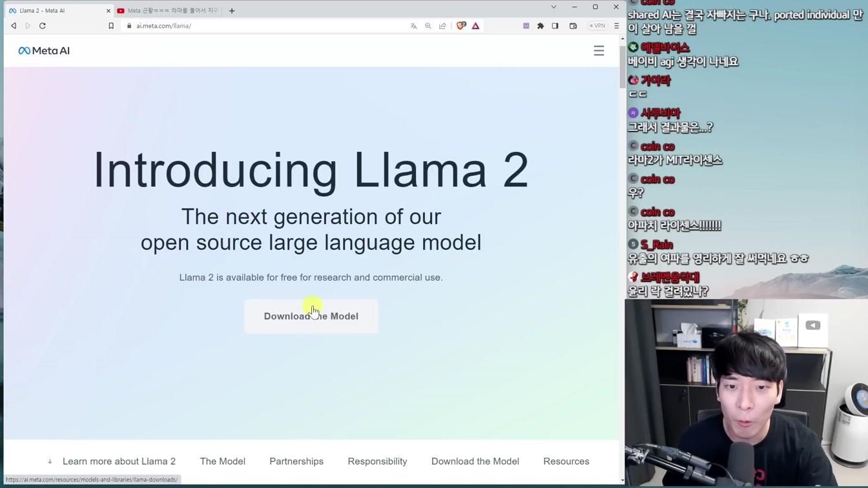868x488 pixels.
Task: Open Responsibility section link
Action: [x=377, y=462]
